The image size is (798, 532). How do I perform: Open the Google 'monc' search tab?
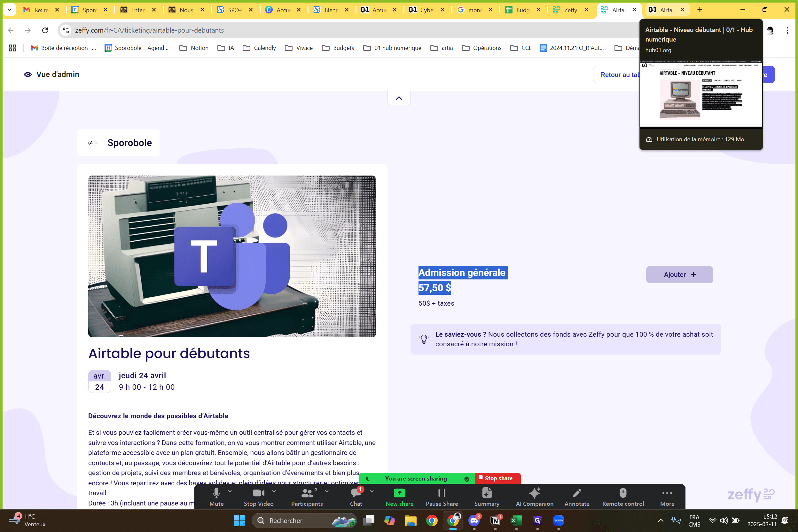475,10
